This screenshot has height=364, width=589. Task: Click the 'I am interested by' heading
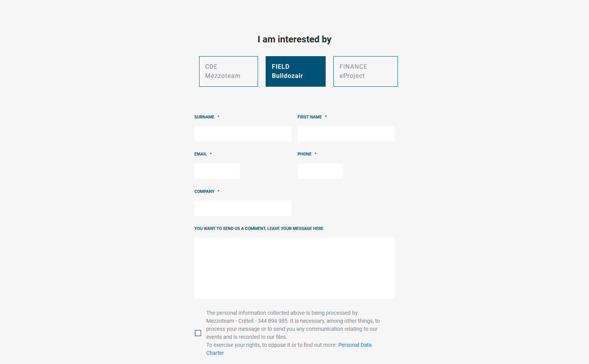coord(294,39)
